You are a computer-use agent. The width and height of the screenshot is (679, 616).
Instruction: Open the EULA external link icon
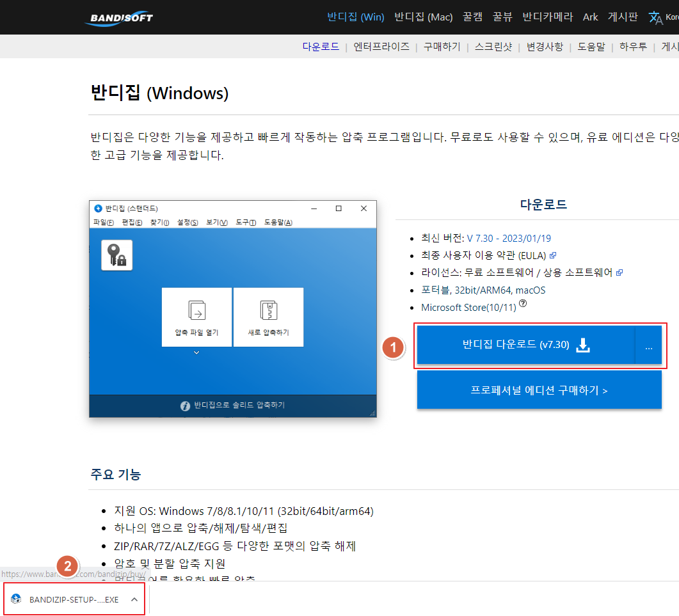tap(552, 255)
